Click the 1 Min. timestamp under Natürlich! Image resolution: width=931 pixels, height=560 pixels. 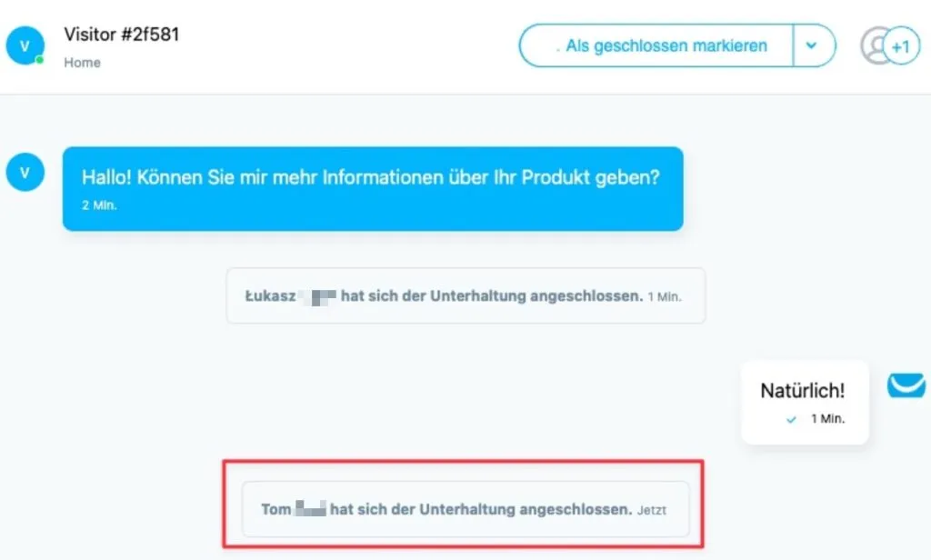tap(827, 419)
